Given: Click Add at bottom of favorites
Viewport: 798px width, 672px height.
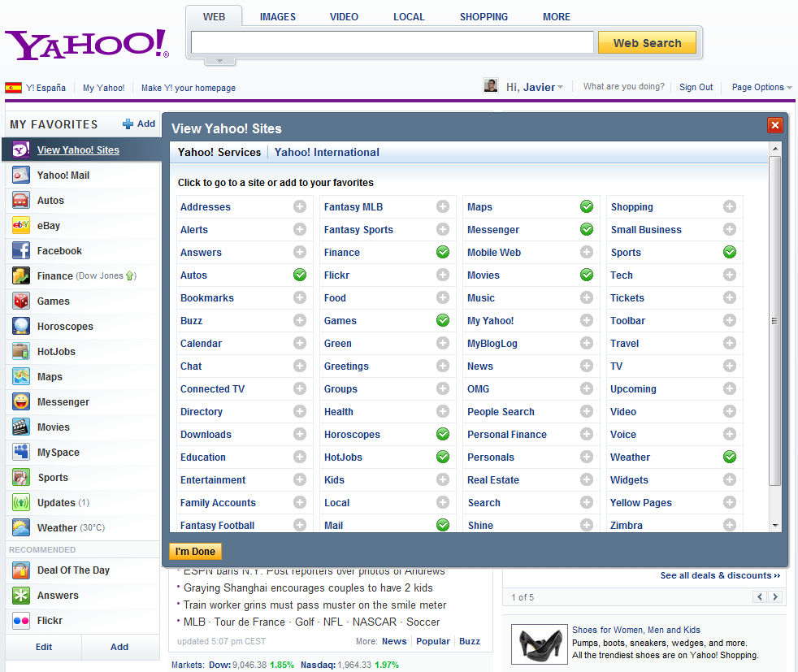Looking at the screenshot, I should click(119, 647).
